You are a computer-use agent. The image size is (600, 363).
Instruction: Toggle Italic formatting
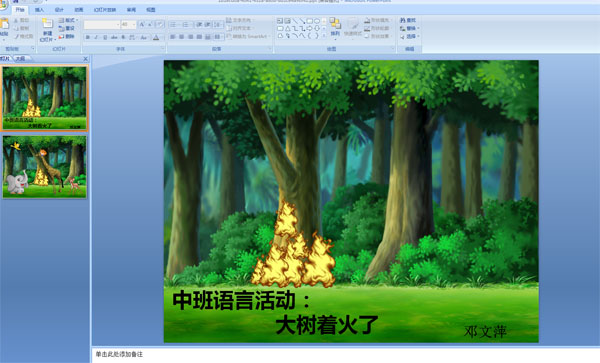pyautogui.click(x=96, y=37)
